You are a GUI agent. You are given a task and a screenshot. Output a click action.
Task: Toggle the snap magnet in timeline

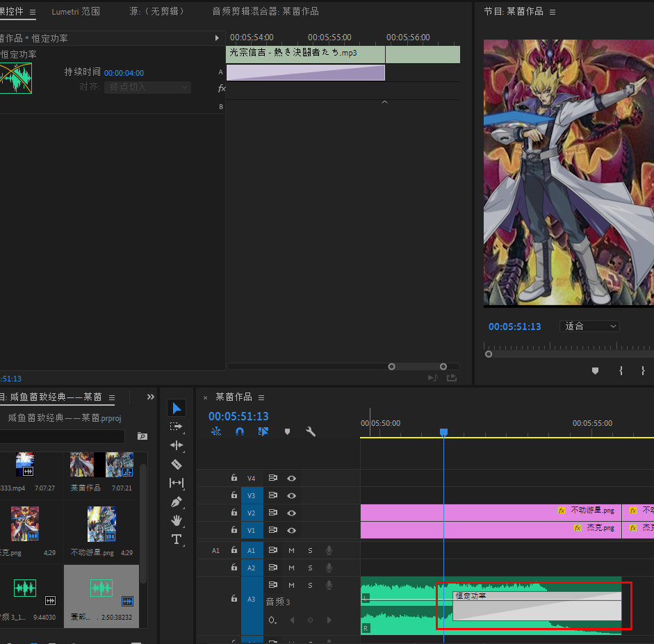coord(239,431)
